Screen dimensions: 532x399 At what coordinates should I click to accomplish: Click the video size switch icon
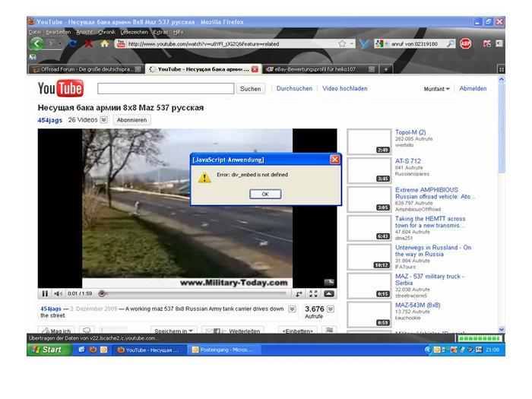[299, 293]
